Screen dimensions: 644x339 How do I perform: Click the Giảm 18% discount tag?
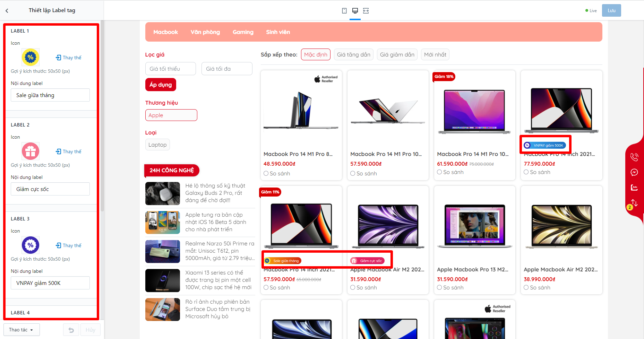click(x=444, y=77)
